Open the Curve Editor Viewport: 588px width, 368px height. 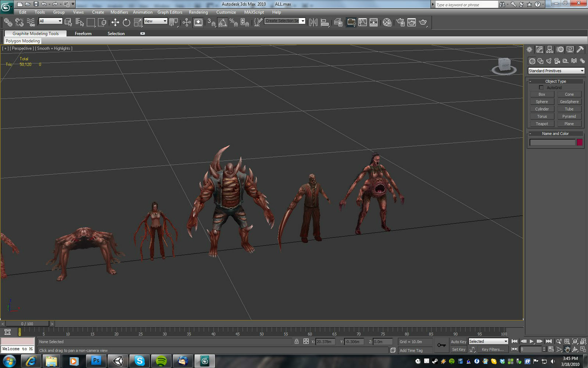(363, 22)
